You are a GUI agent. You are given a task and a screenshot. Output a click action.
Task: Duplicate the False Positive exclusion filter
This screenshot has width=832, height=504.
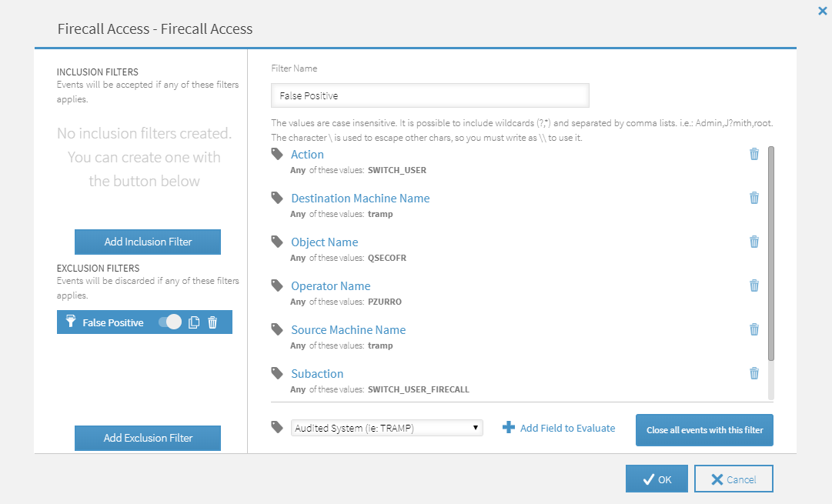194,322
